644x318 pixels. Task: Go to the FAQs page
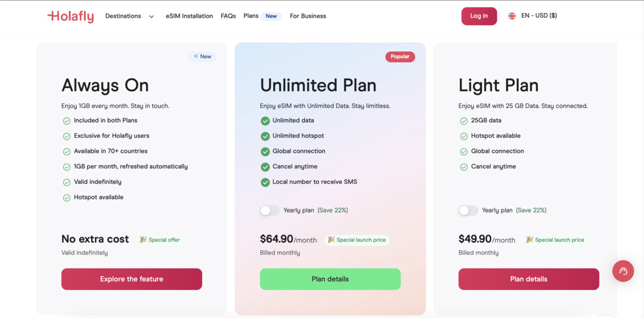pos(228,16)
